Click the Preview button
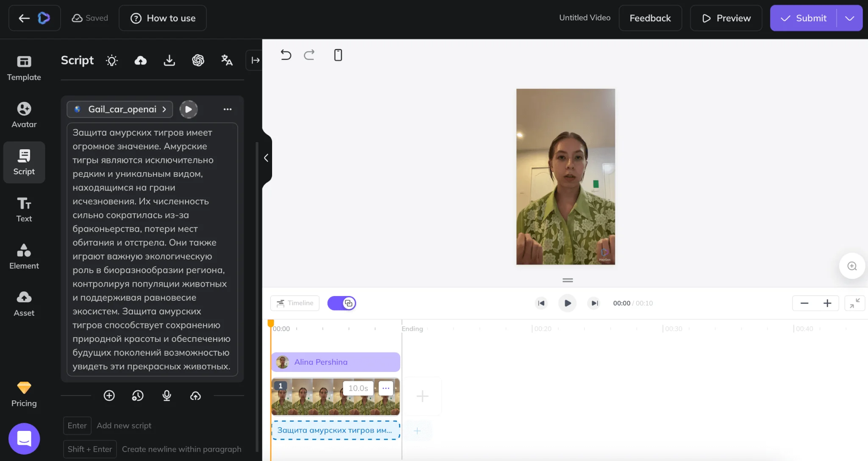The height and width of the screenshot is (461, 868). pos(726,18)
